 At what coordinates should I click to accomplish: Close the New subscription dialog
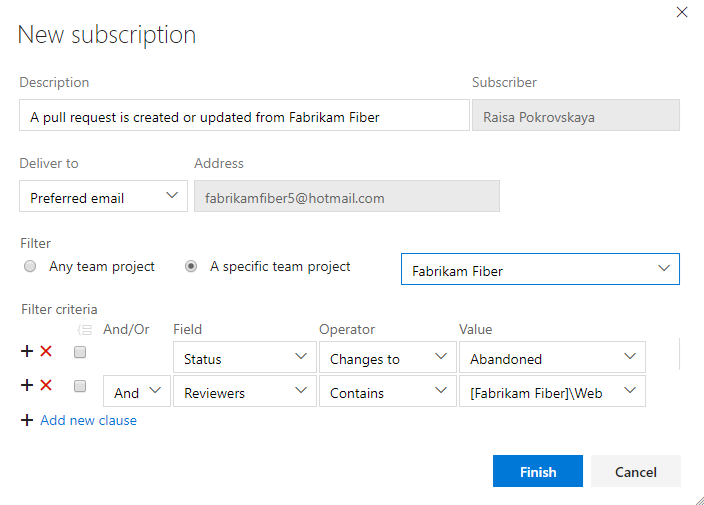coord(682,12)
